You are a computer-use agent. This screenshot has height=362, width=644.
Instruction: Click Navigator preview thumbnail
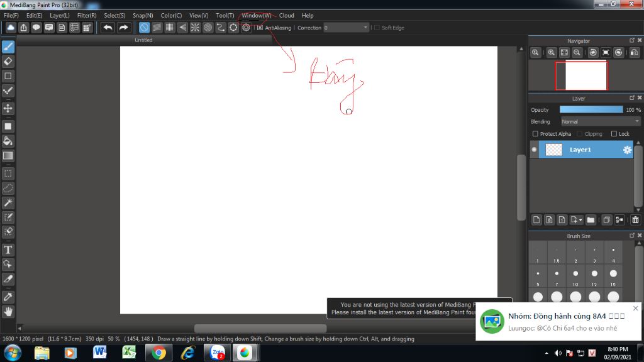581,75
